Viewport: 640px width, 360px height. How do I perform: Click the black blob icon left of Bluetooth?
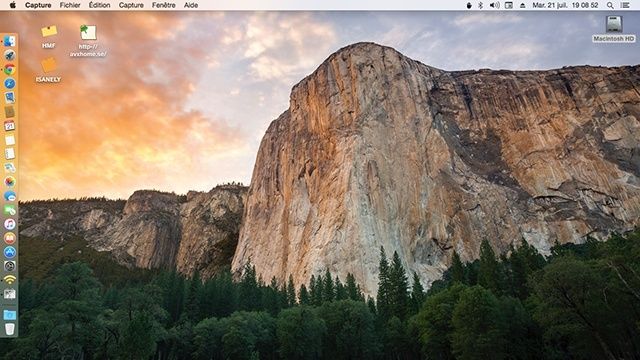pos(469,5)
